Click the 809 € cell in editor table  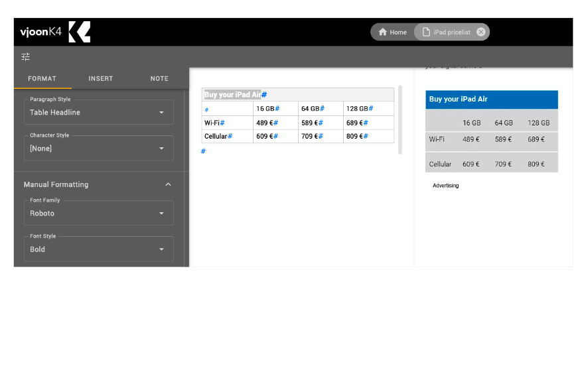point(368,136)
